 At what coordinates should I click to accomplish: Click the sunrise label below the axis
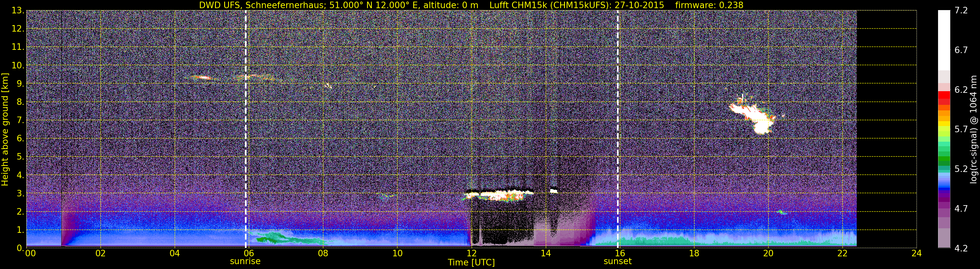point(245,262)
